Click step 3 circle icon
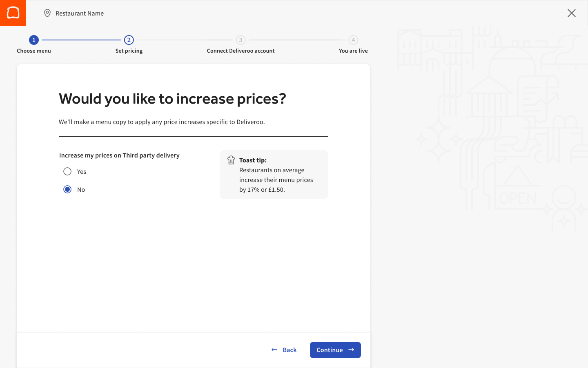The image size is (588, 368). point(241,40)
